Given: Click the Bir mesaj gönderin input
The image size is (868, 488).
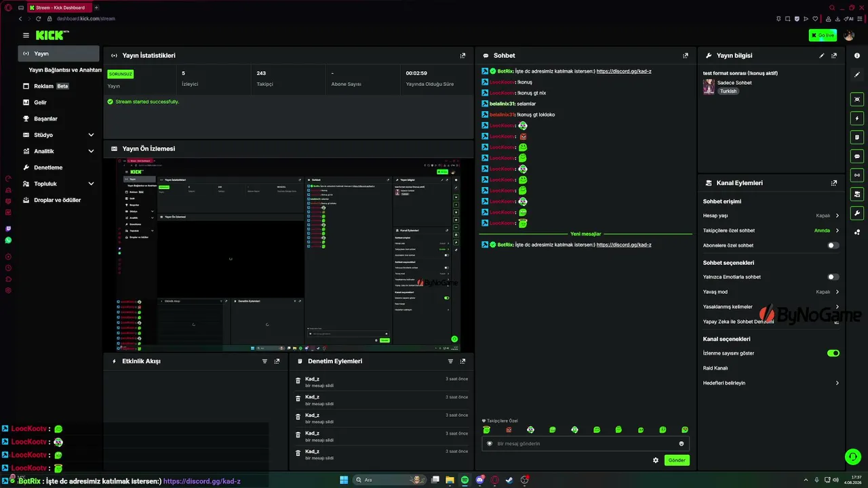Looking at the screenshot, I should coord(585,444).
